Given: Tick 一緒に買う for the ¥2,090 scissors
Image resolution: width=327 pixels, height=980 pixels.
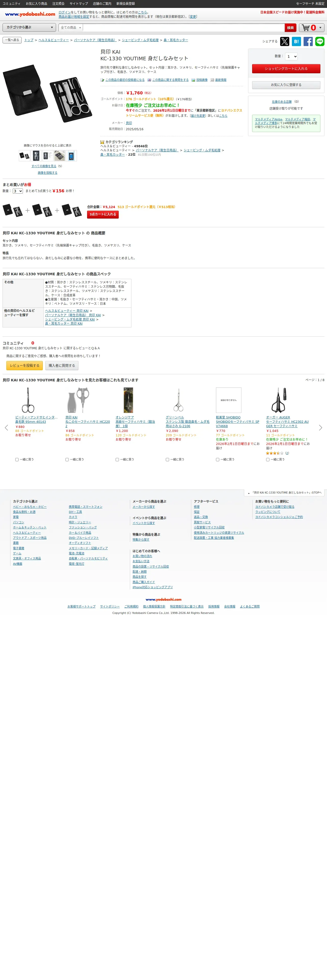Looking at the screenshot, I should 168,459.
